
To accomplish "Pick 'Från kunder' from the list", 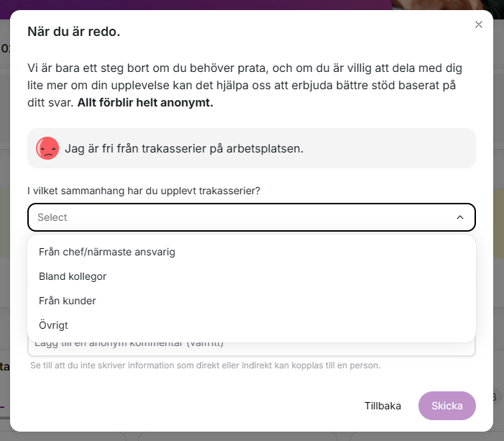I will click(x=252, y=301).
